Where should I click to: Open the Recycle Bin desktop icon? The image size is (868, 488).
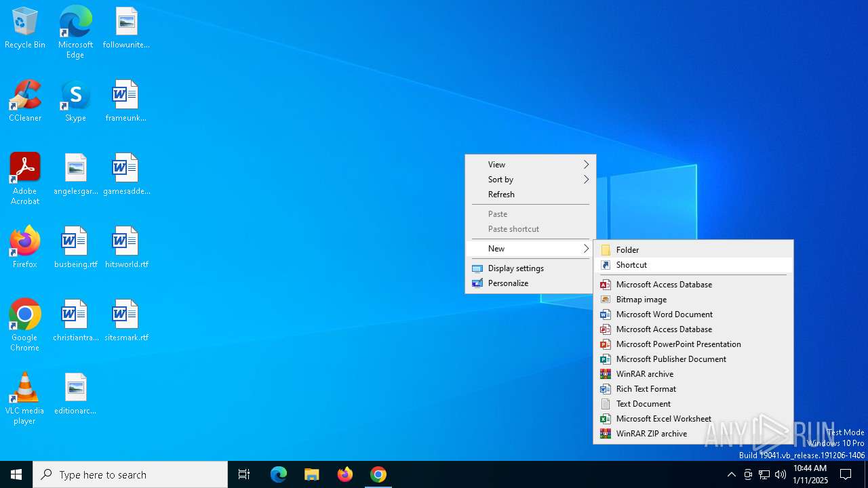coord(25,28)
